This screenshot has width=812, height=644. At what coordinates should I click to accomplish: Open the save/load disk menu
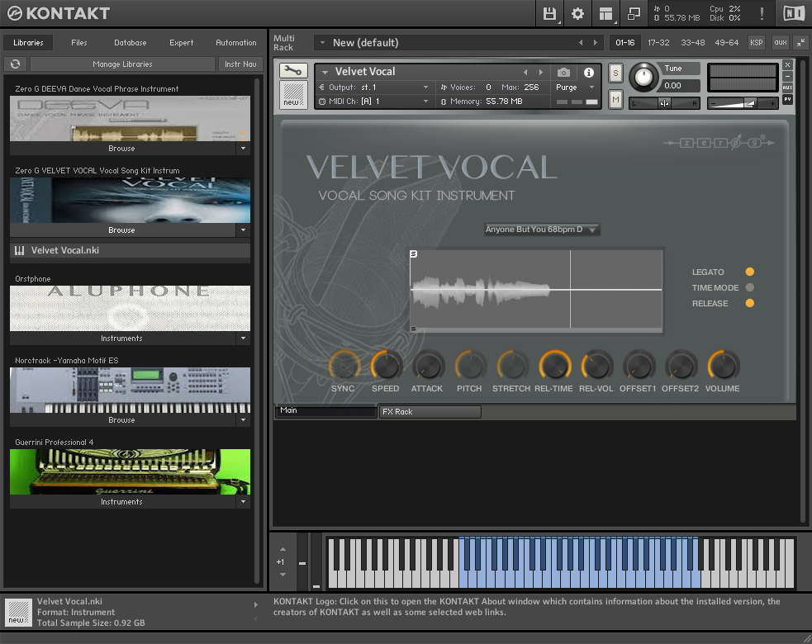click(549, 13)
